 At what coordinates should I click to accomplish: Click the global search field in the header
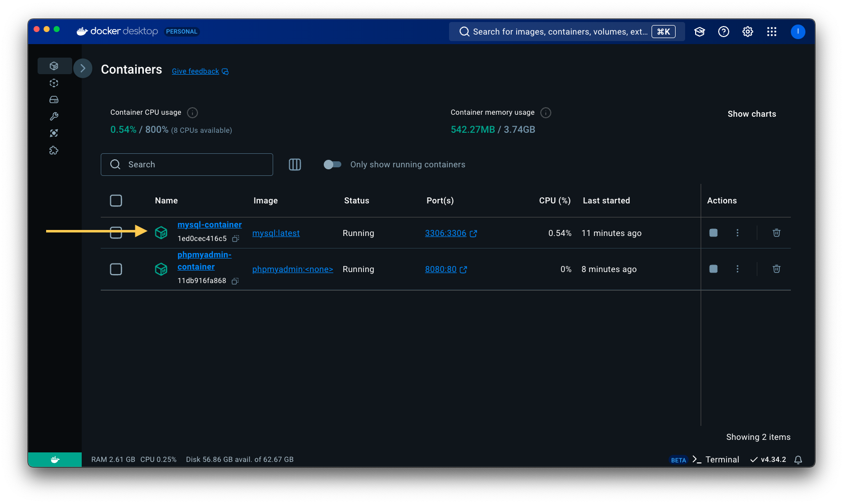(x=567, y=32)
